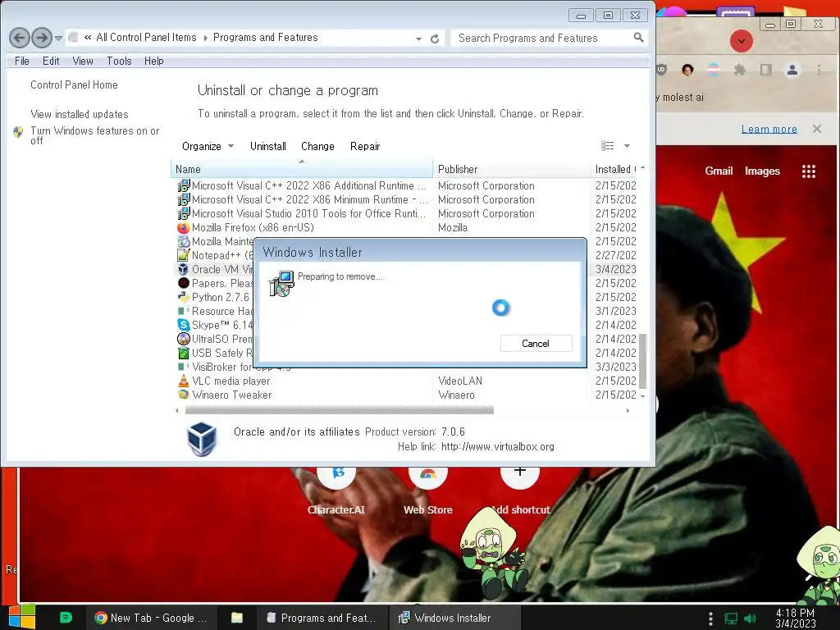The image size is (840, 630).
Task: Select Microsoft Visual C++ 2022 X86 Minimum Runtime
Action: [309, 200]
